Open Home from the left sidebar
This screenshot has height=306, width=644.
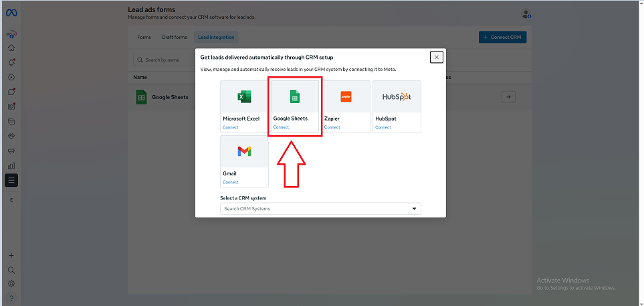(x=11, y=48)
